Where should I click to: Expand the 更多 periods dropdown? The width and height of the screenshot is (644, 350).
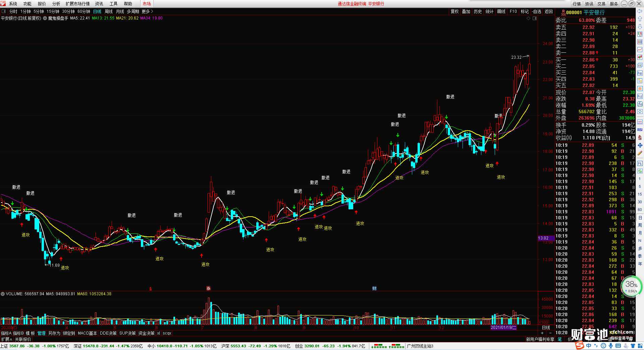tap(147, 11)
